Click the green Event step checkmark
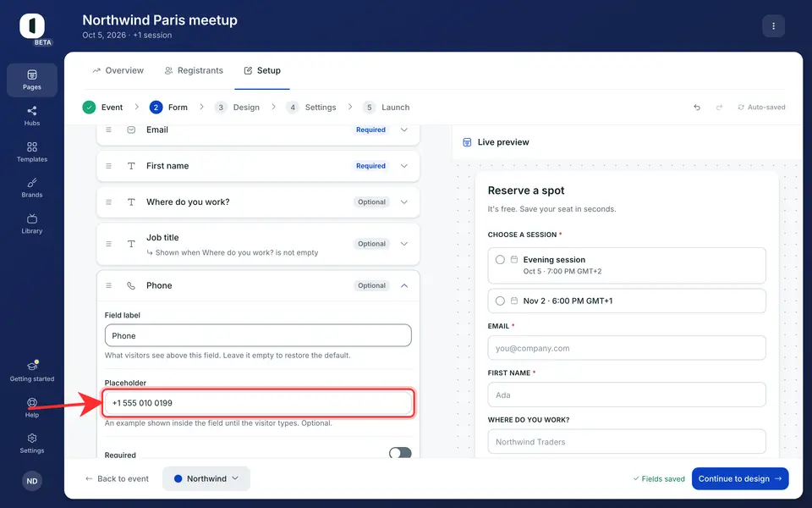The image size is (812, 508). pyautogui.click(x=89, y=108)
